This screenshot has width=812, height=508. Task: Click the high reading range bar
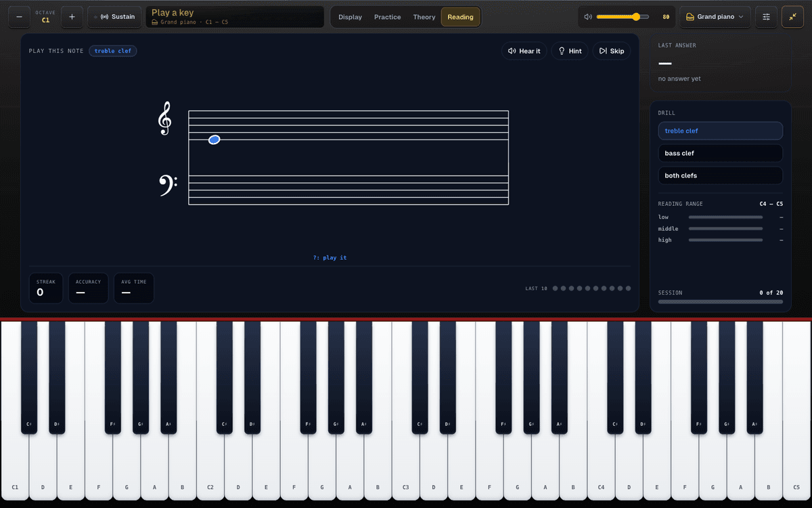[x=725, y=240]
